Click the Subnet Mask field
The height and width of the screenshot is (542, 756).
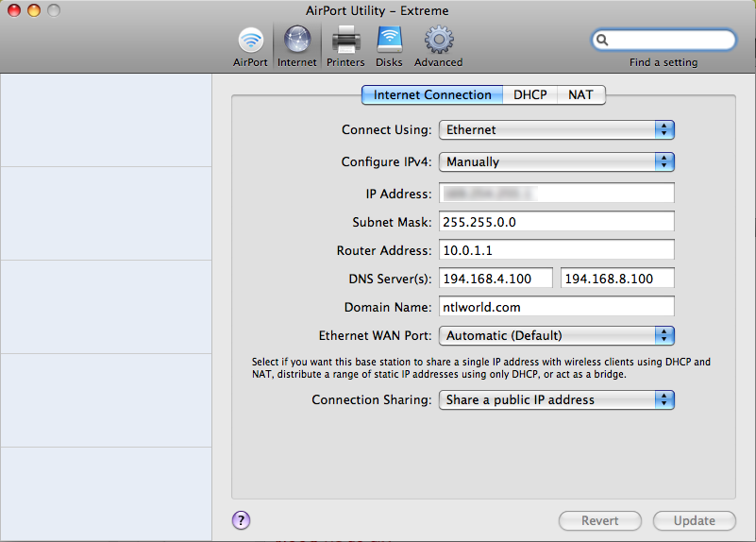coord(557,222)
